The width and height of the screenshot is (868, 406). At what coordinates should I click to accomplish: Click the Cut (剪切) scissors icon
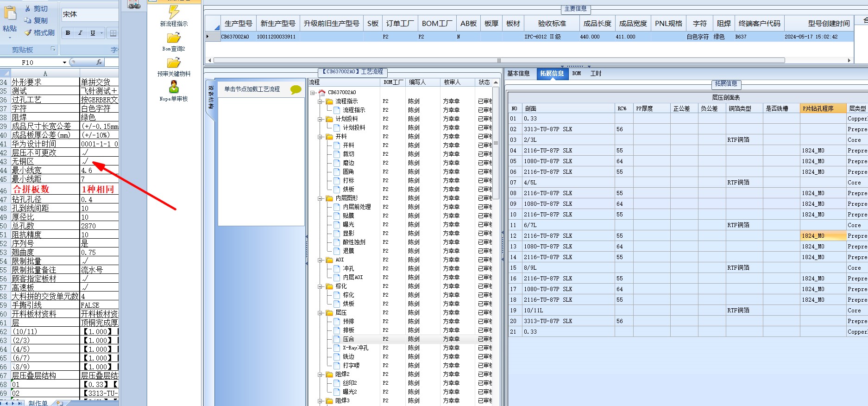click(28, 8)
